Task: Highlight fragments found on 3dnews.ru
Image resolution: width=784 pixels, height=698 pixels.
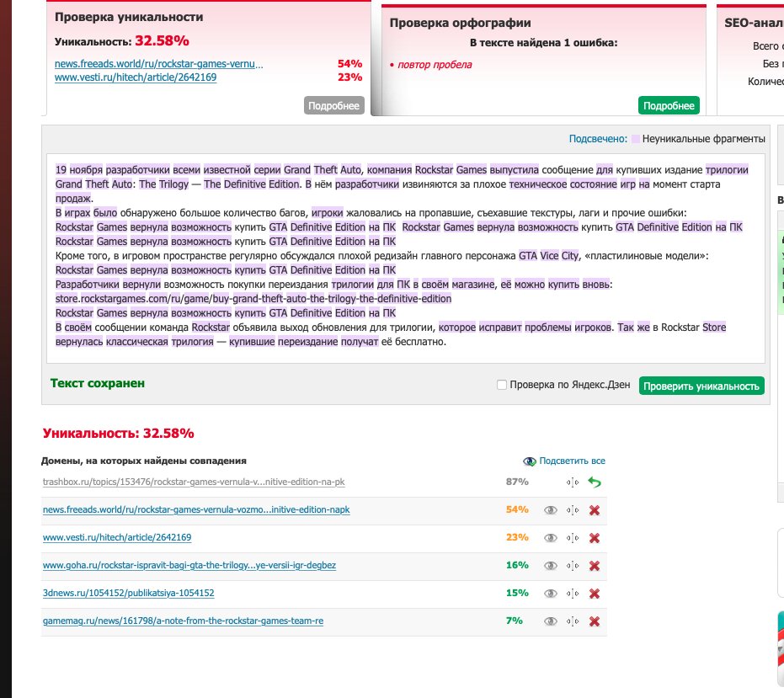Action: pos(551,594)
